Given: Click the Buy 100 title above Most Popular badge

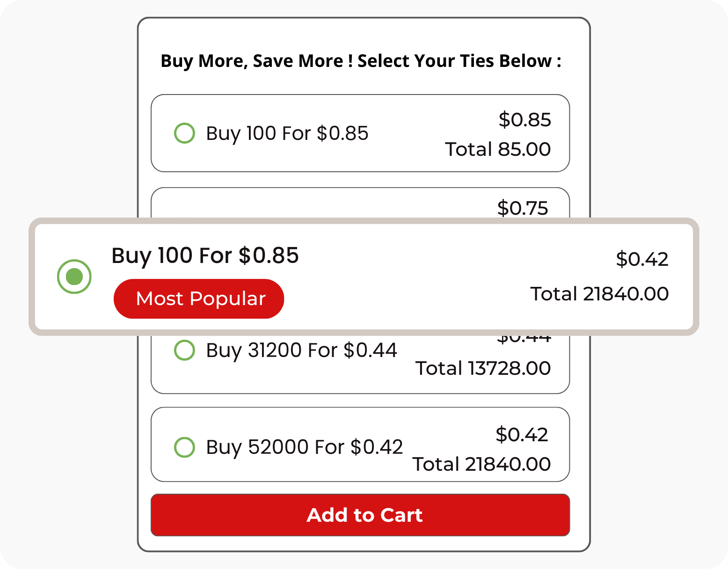Looking at the screenshot, I should pyautogui.click(x=205, y=255).
